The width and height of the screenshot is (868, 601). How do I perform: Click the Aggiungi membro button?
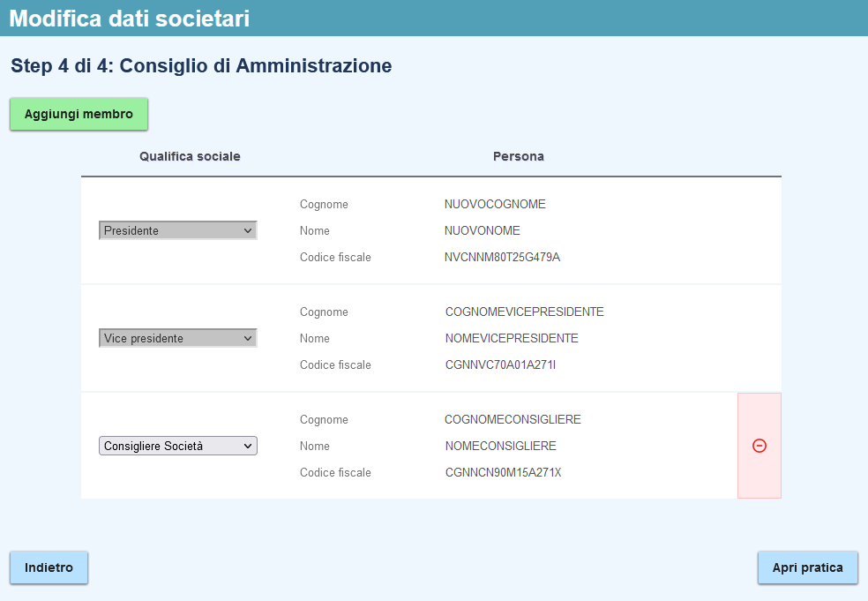click(79, 114)
